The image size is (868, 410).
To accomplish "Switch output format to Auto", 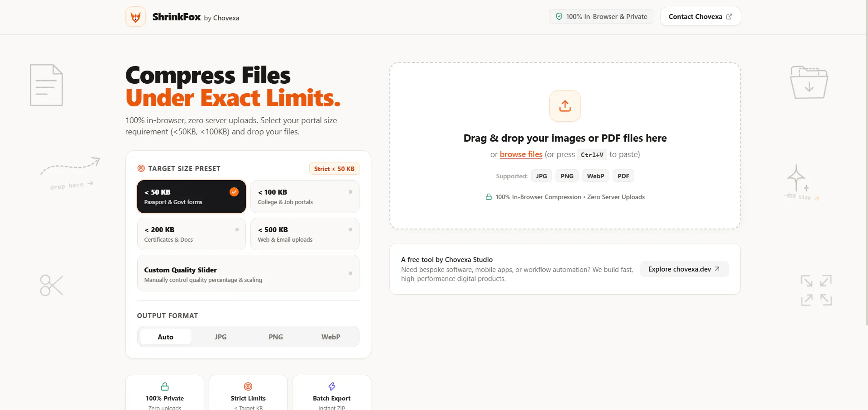I will coord(166,337).
